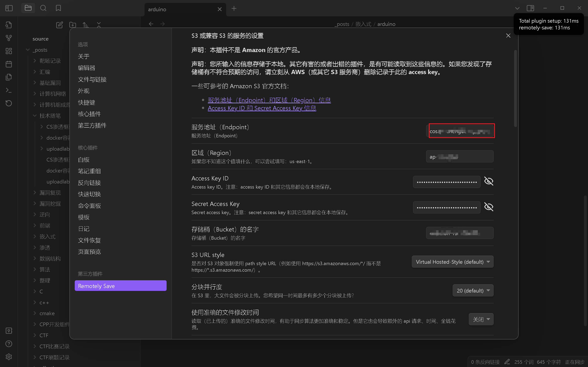The width and height of the screenshot is (588, 367).
Task: Open the command palette terminal icon
Action: pos(9,90)
